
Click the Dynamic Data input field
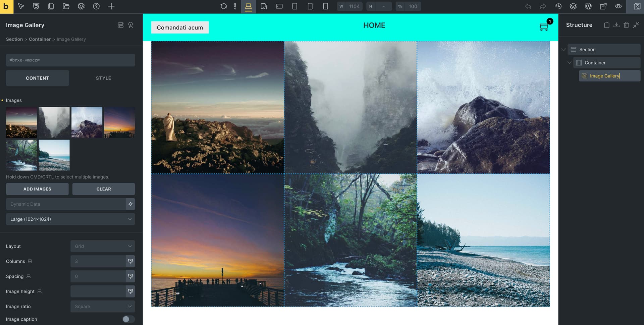click(66, 204)
